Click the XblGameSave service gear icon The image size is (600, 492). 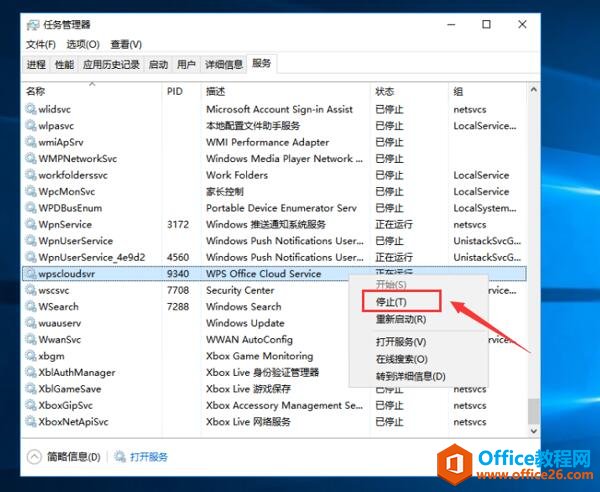31,389
